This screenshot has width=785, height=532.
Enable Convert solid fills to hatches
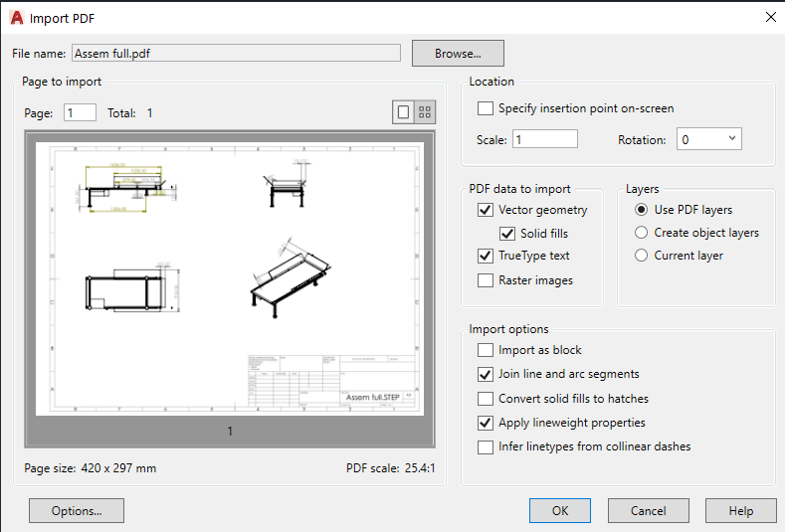coord(486,399)
